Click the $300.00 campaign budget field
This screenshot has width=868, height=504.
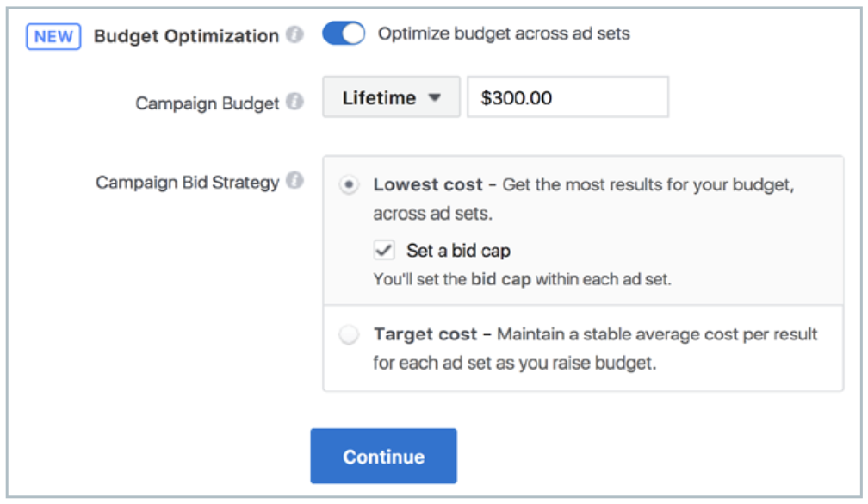(x=567, y=98)
